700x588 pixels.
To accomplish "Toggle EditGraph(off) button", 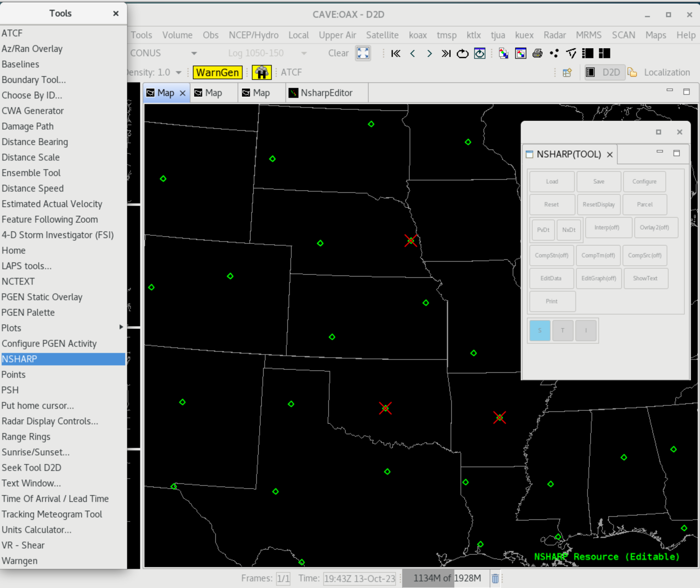I will pos(599,278).
